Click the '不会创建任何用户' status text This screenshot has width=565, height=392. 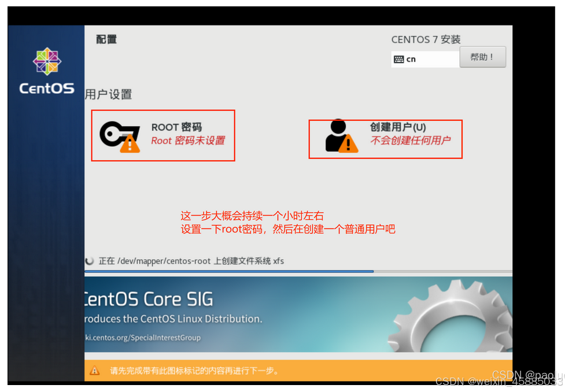tap(411, 140)
